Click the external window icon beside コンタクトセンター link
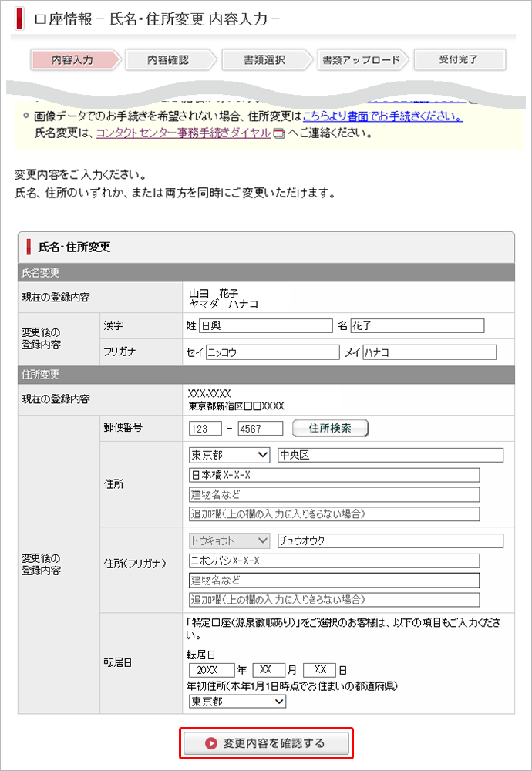Screen dimensions: 532x771 pos(279,133)
